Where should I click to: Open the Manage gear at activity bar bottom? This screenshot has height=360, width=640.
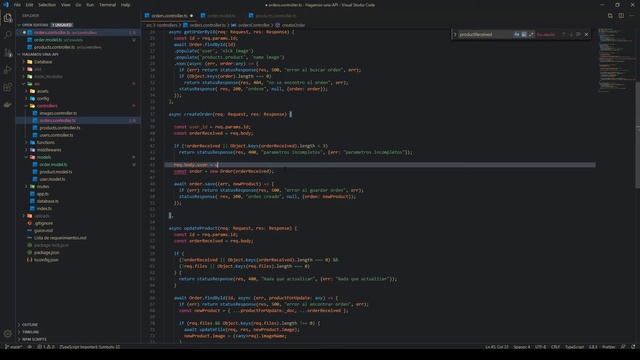[x=8, y=333]
